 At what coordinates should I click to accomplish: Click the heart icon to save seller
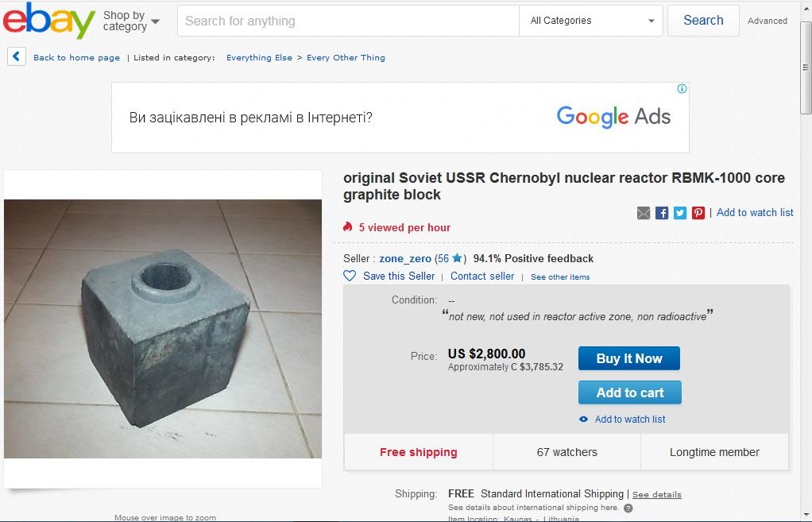click(x=350, y=276)
